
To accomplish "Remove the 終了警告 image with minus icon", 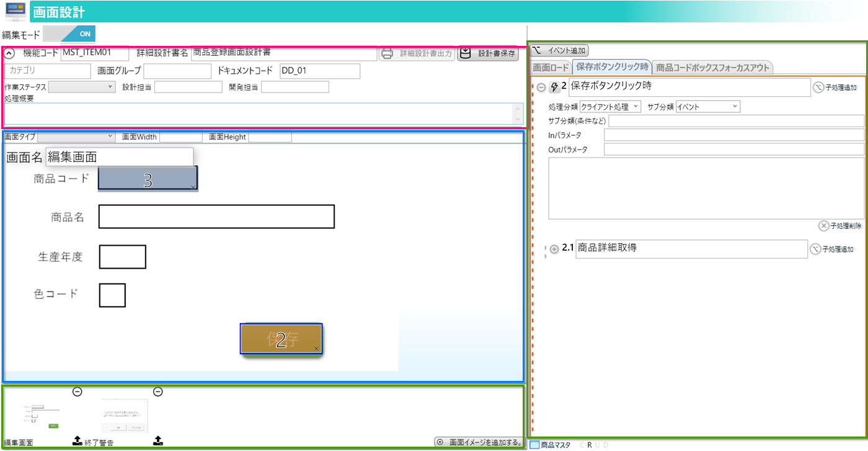I will click(x=158, y=391).
